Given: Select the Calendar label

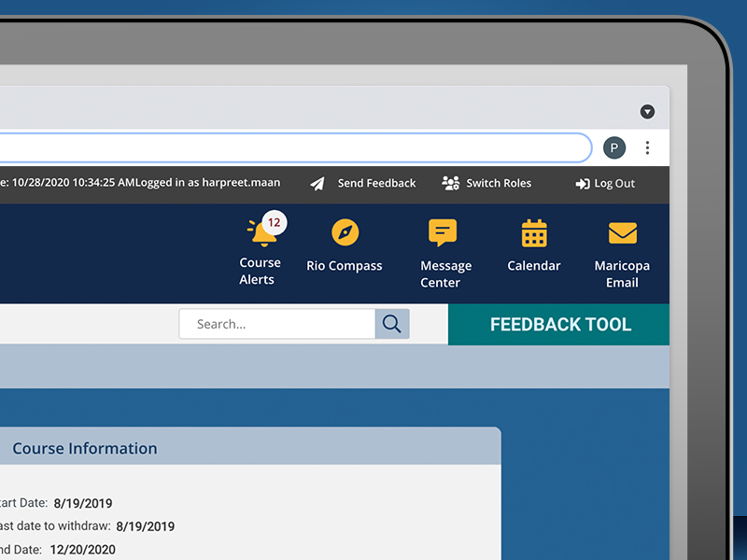Looking at the screenshot, I should coord(533,265).
